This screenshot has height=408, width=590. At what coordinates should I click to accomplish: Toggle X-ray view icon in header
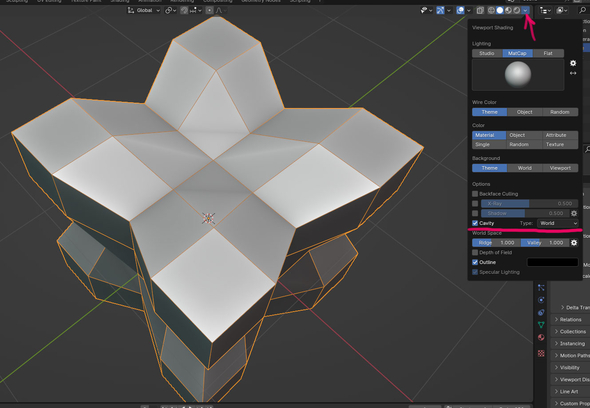tap(480, 11)
